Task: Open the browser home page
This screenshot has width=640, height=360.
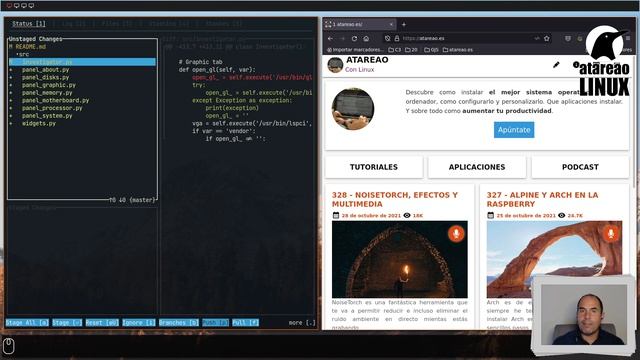Action: [x=366, y=38]
